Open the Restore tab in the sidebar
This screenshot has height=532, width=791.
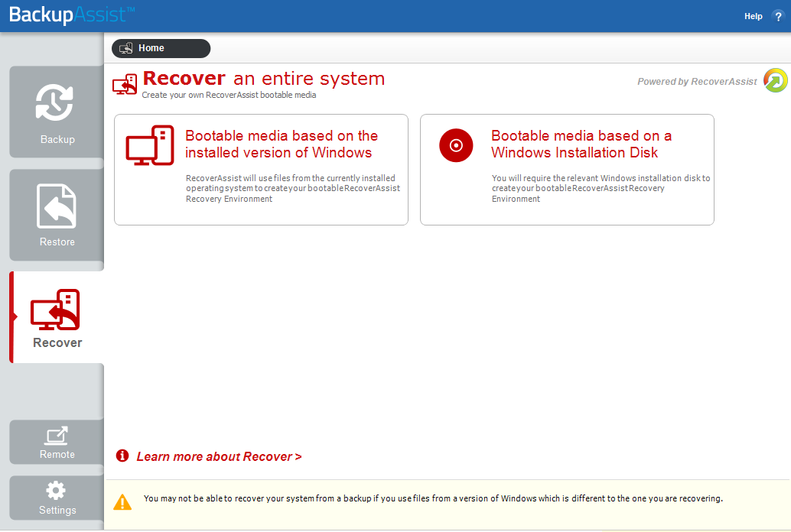tap(57, 215)
